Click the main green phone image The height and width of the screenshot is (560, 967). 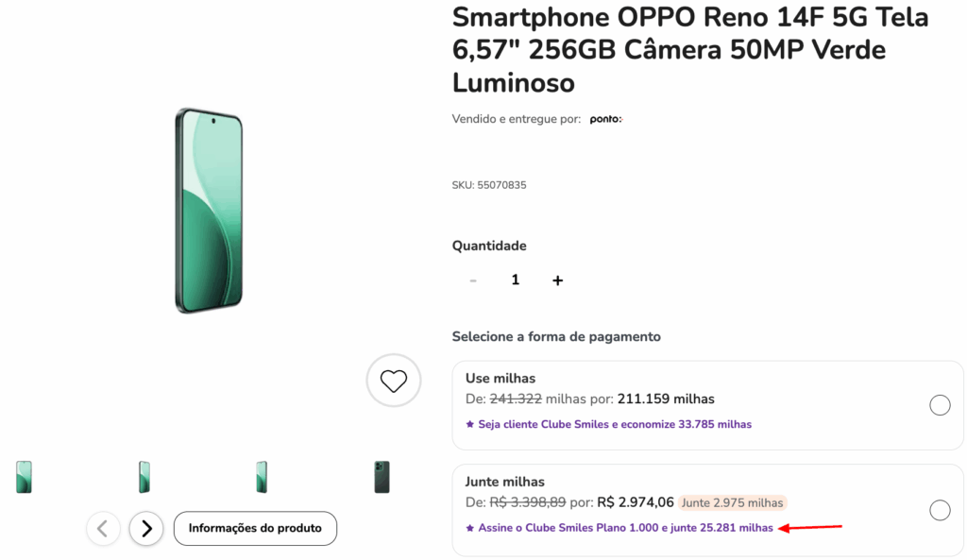pyautogui.click(x=209, y=211)
